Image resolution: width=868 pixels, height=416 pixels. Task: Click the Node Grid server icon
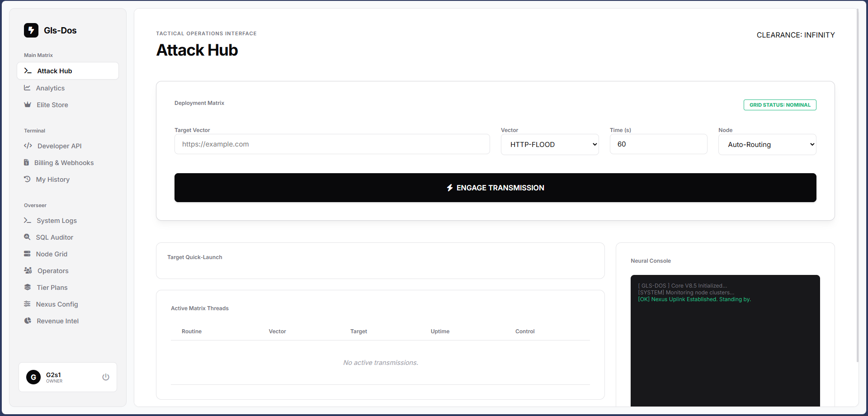27,254
